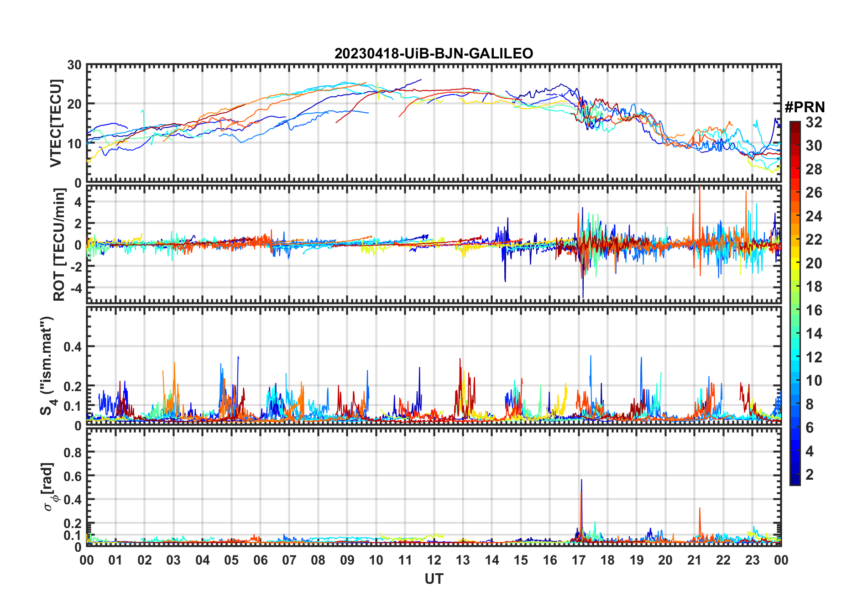Screen dimensions: 868x607
Task: Click ROT axis tick label -4
Action: pos(75,288)
